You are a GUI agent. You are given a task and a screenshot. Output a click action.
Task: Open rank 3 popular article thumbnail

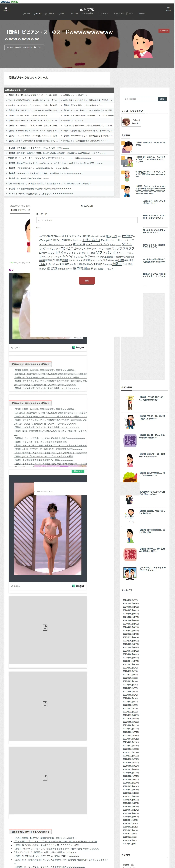click(x=127, y=176)
